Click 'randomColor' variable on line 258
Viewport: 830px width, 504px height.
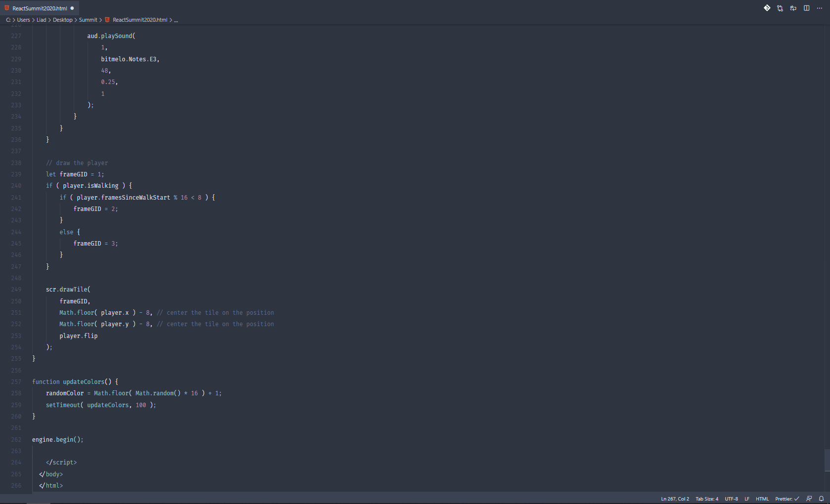coord(65,393)
